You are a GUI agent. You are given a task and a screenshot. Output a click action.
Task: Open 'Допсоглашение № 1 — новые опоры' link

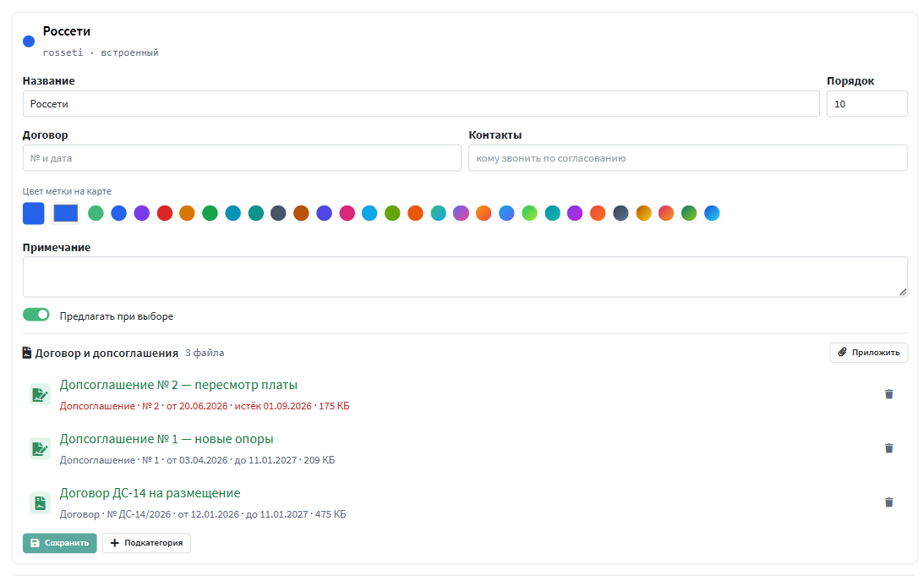pyautogui.click(x=167, y=439)
